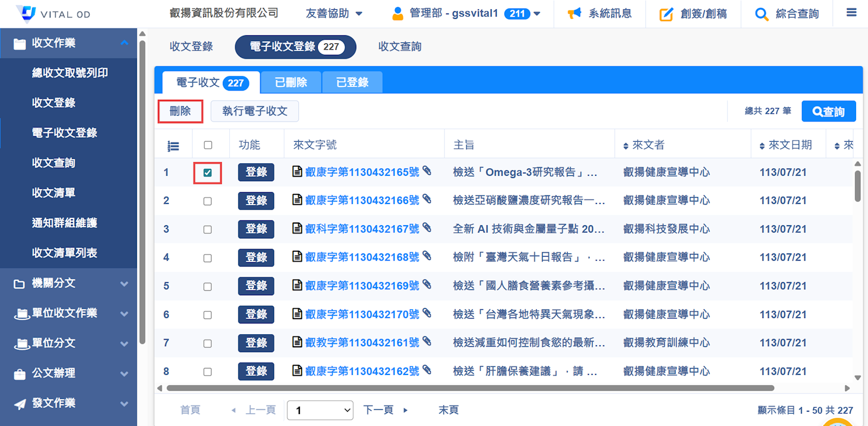868x426 pixels.
Task: Open the 收文查詢 top tab
Action: 400,47
